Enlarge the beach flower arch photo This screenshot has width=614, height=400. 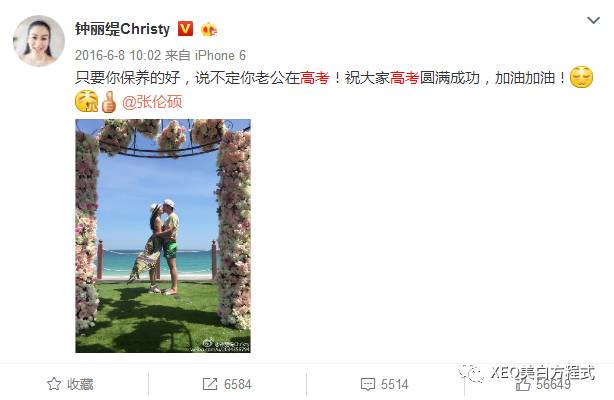point(163,236)
